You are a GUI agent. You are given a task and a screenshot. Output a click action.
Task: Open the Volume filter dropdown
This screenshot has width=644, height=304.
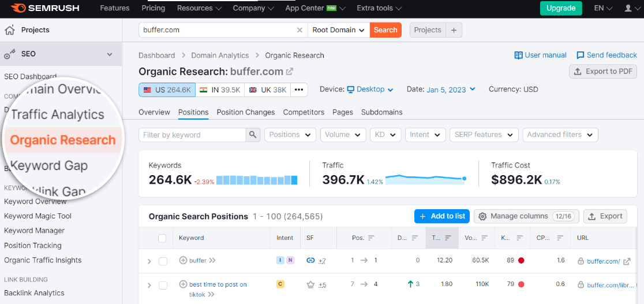pyautogui.click(x=343, y=135)
